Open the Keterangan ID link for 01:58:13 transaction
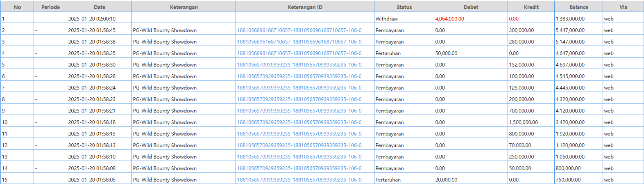644x184 pixels. [299, 145]
